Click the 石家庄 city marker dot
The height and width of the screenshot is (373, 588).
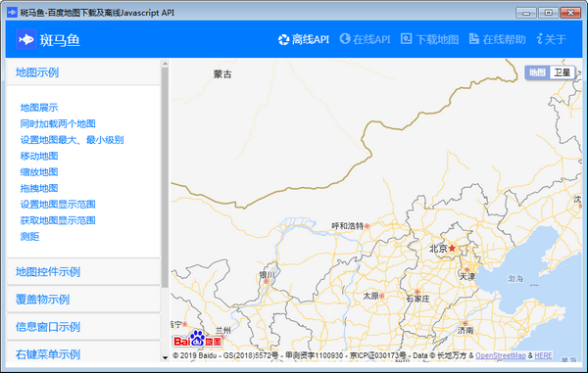click(417, 292)
